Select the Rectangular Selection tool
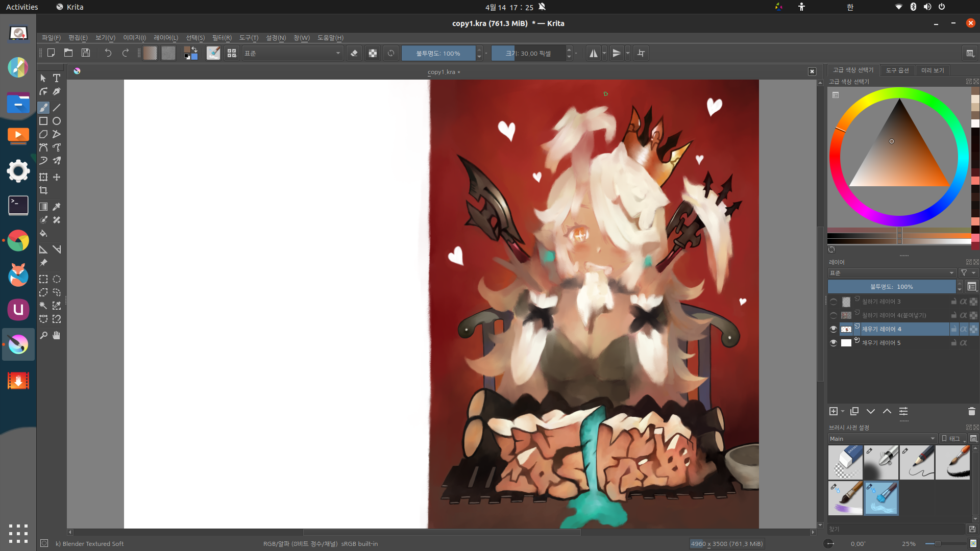 coord(43,279)
